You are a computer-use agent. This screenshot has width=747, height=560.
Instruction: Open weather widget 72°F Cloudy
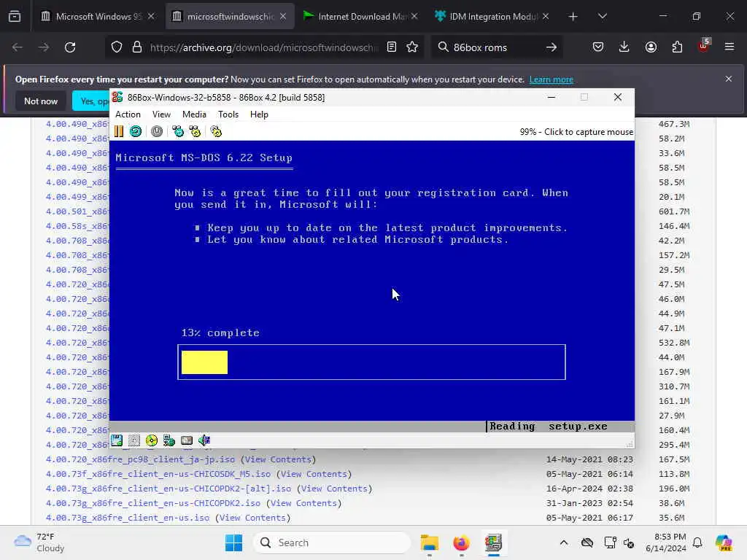pyautogui.click(x=39, y=542)
